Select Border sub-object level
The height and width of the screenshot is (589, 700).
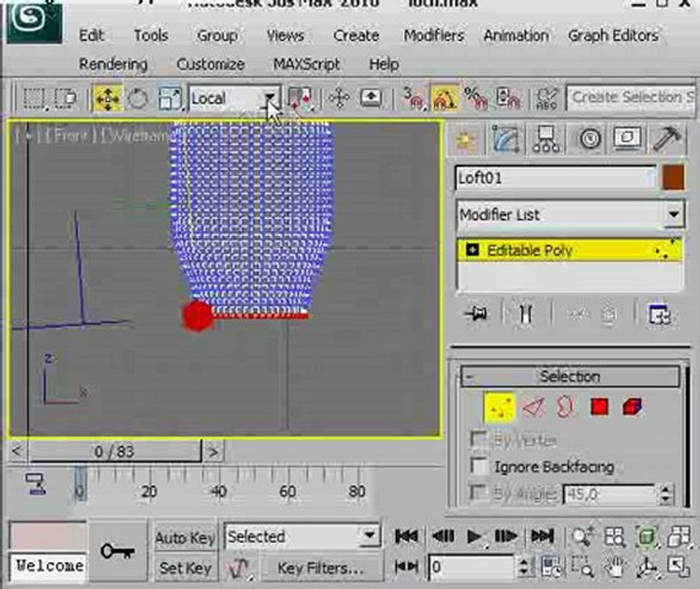[565, 407]
